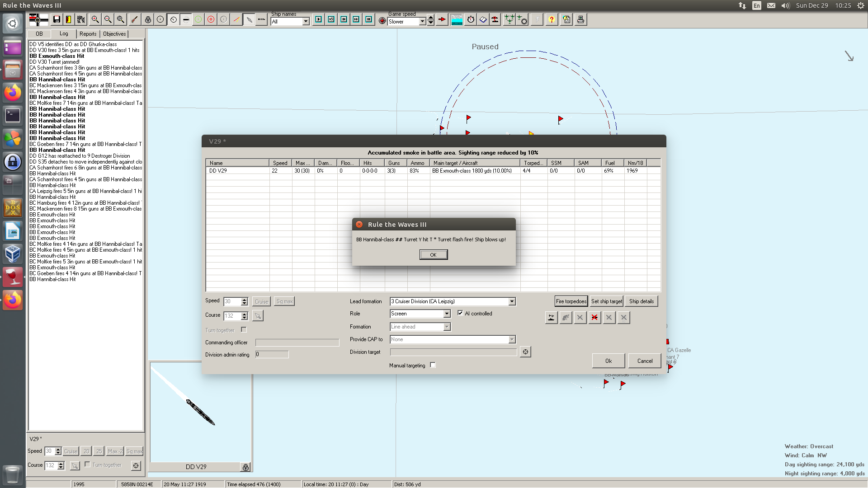This screenshot has height=488, width=868.
Task: Click the dotted line toolbar icon
Action: 261,19
